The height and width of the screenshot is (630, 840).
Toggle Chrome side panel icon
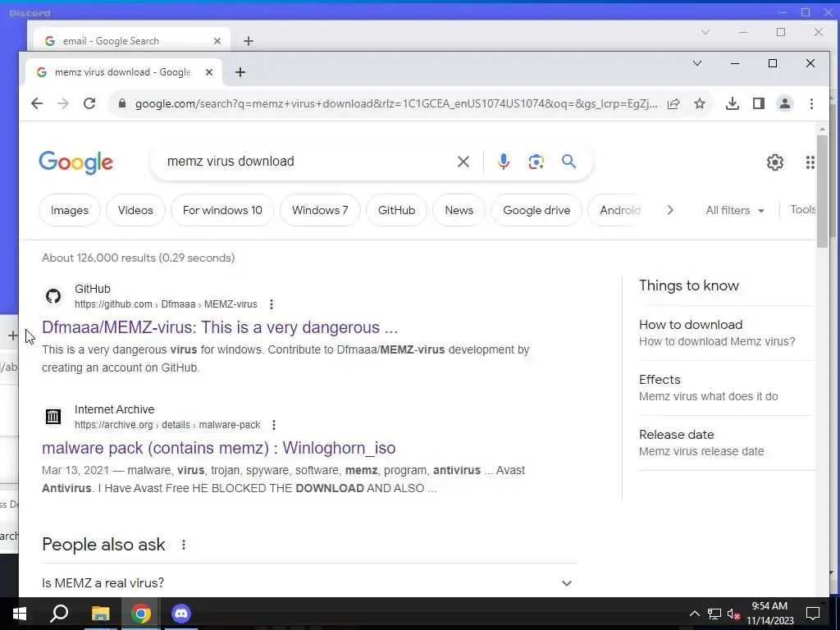tap(759, 103)
